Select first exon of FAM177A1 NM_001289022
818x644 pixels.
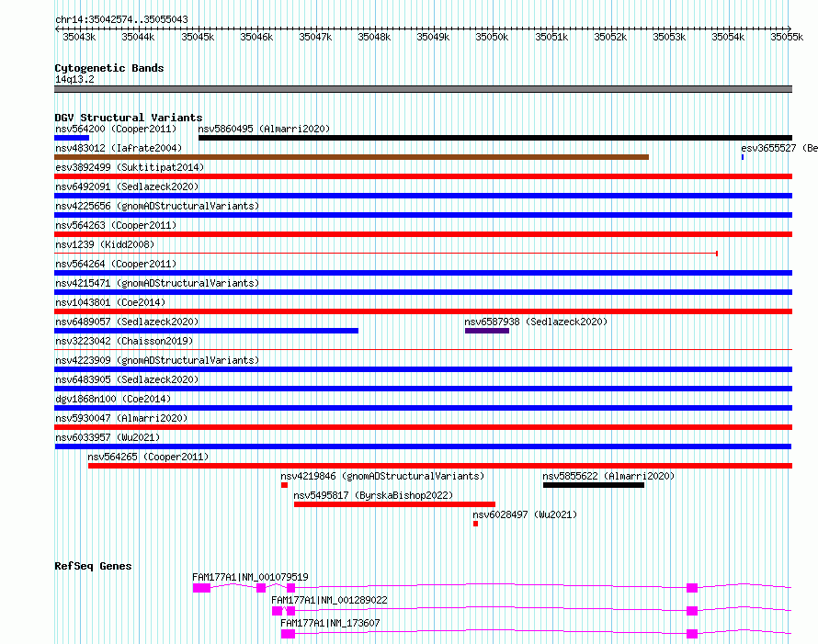coord(277,611)
